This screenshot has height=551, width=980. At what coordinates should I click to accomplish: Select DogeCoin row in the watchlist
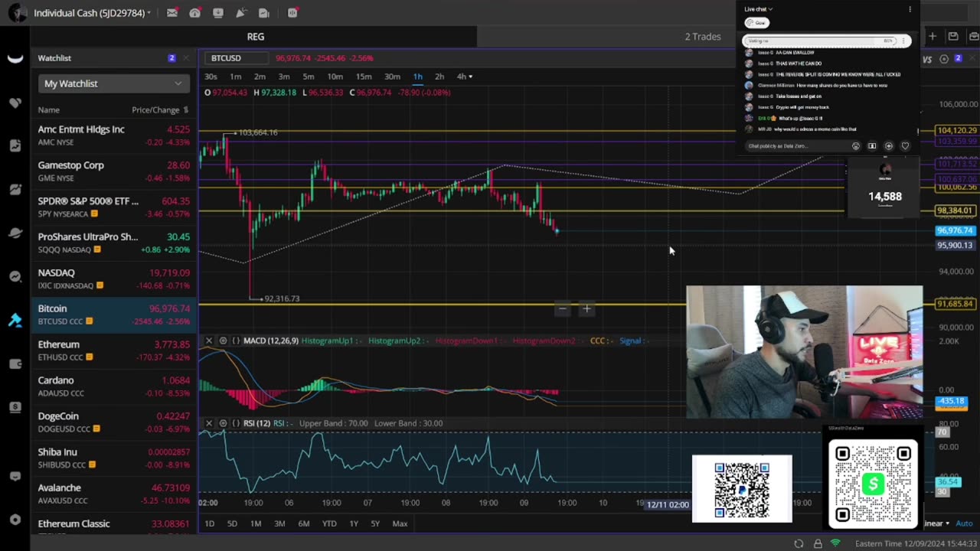113,422
